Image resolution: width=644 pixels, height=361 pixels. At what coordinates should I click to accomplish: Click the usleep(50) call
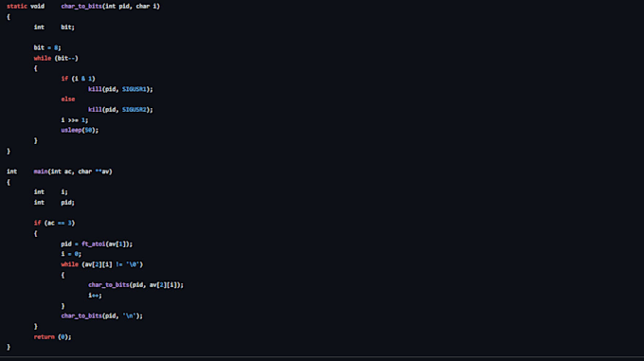(80, 130)
